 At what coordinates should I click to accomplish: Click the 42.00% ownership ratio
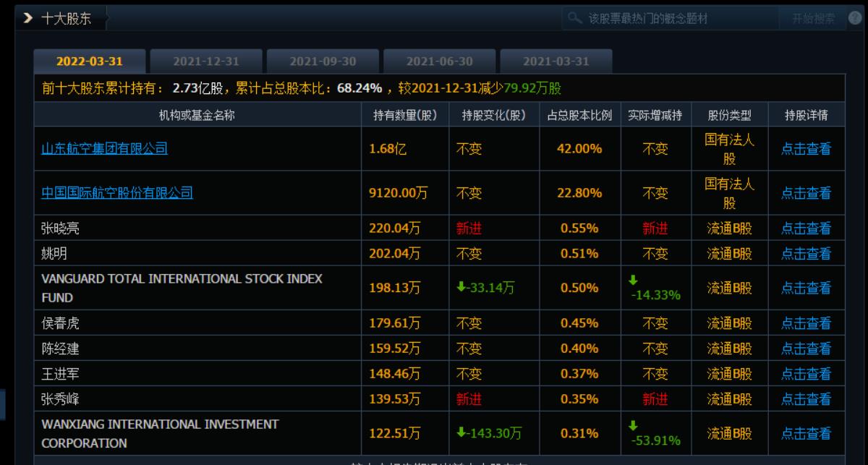pyautogui.click(x=581, y=150)
